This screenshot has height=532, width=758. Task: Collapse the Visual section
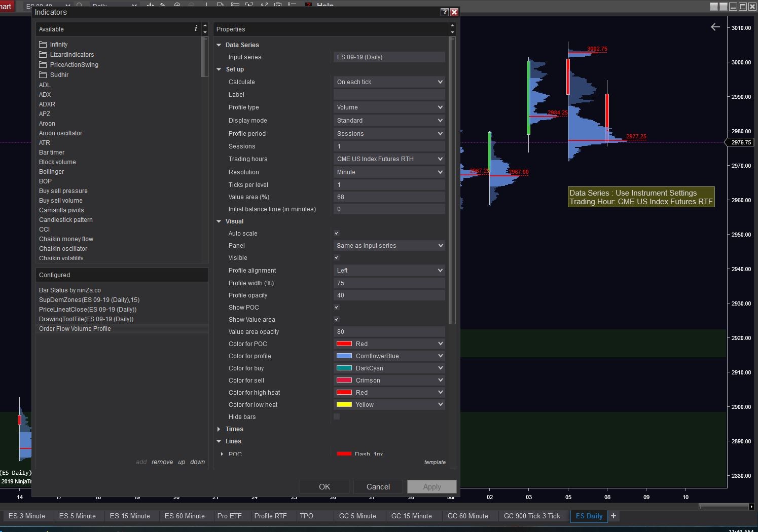tap(219, 221)
